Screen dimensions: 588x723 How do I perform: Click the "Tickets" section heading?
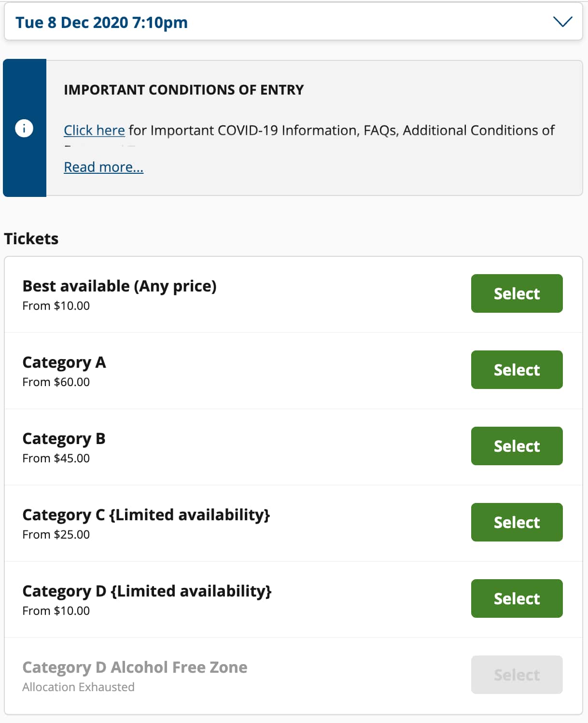tap(31, 239)
